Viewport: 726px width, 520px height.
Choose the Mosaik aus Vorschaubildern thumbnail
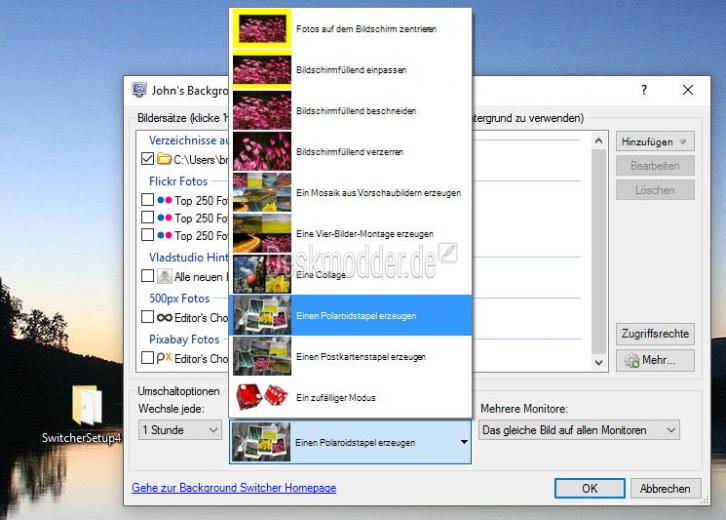(262, 193)
